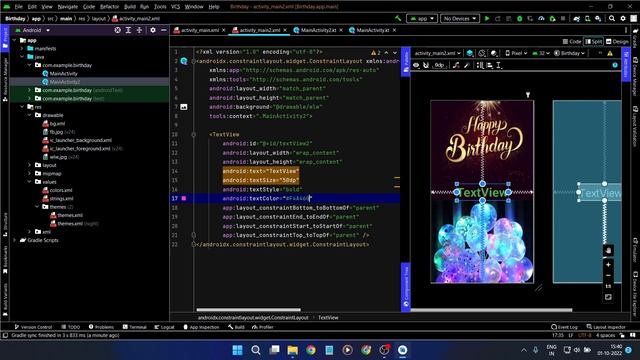Run the app with green play button
640x360 pixels.
point(487,18)
